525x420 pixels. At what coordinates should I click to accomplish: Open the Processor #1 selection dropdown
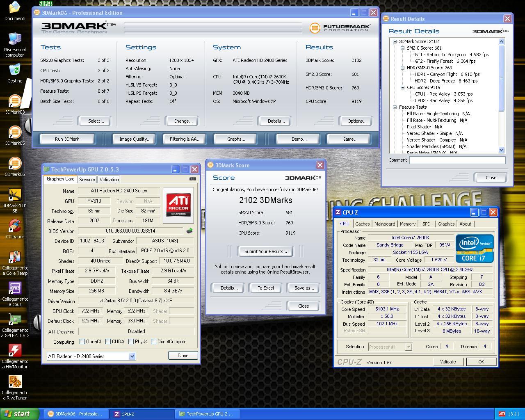[x=408, y=347]
